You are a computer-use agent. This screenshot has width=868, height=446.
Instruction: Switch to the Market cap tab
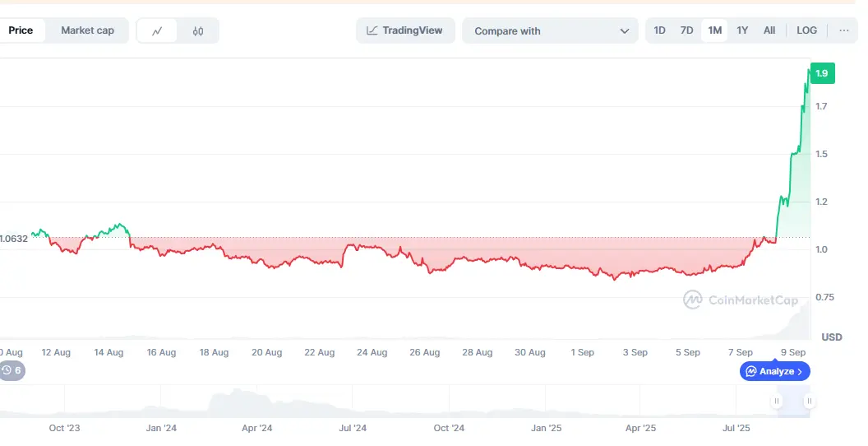87,30
